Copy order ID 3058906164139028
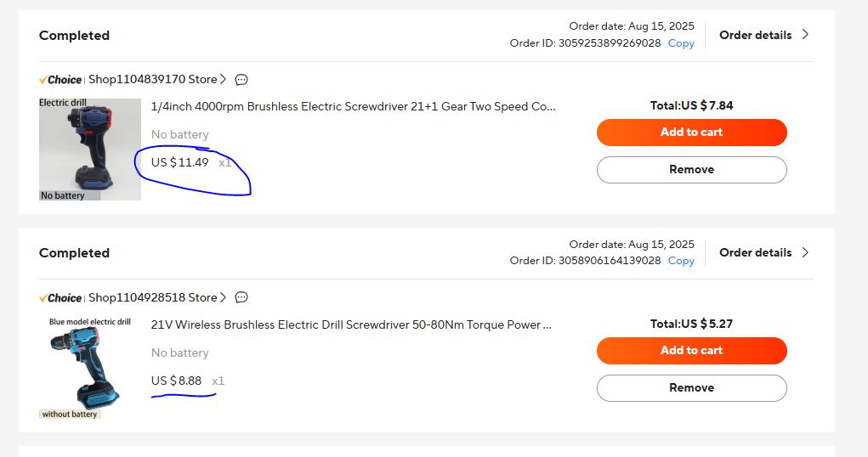Image resolution: width=868 pixels, height=457 pixels. click(681, 261)
